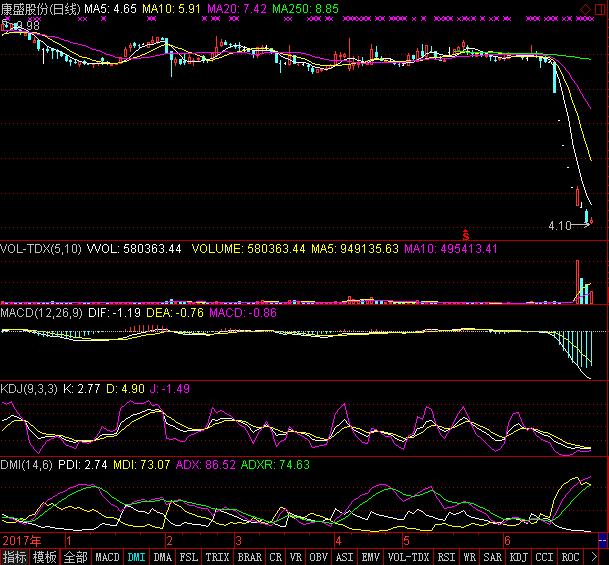Click the tallest red volume bar
Screen dimensions: 609x565
click(x=577, y=282)
